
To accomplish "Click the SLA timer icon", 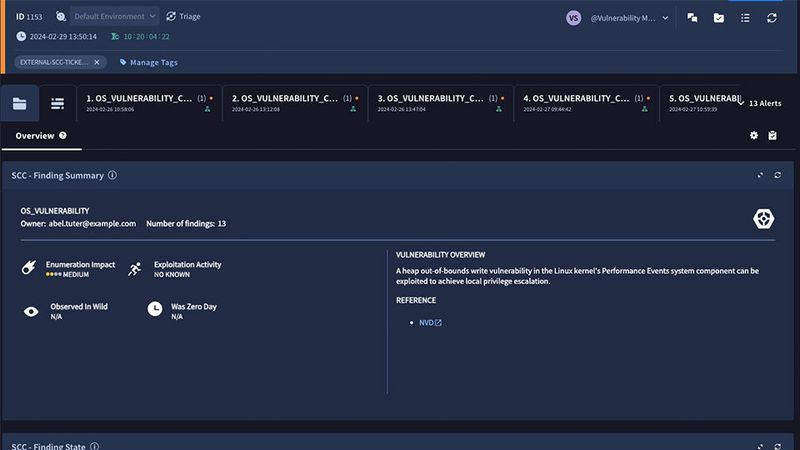I will click(x=115, y=36).
